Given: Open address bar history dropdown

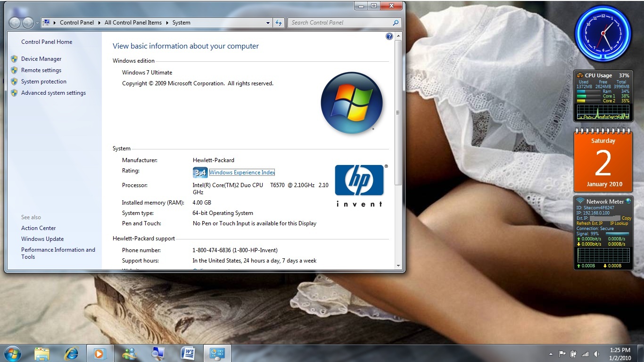Looking at the screenshot, I should [x=268, y=23].
